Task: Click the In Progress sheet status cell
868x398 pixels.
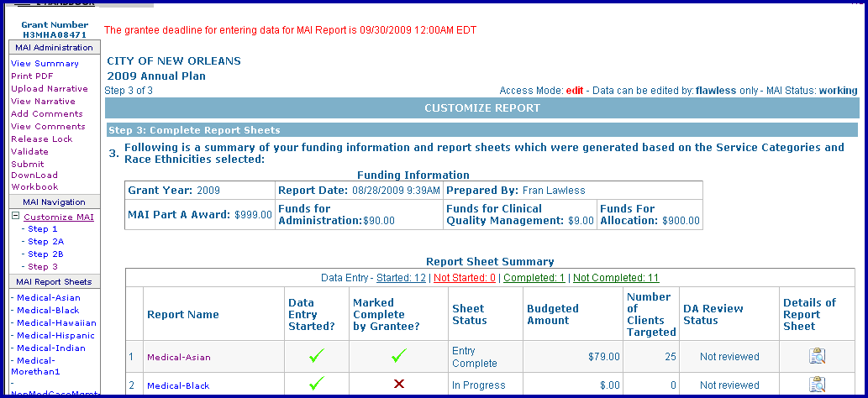Action: click(x=486, y=385)
